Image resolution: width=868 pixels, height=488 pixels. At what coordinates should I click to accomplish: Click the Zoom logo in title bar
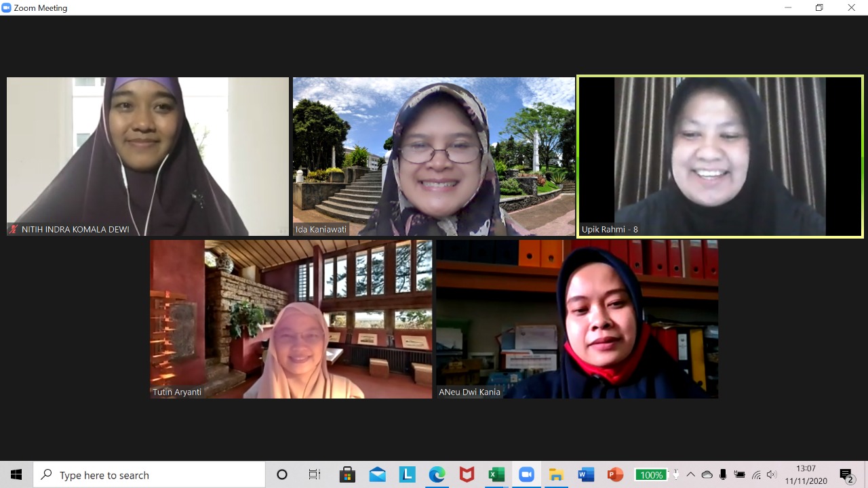tap(7, 8)
